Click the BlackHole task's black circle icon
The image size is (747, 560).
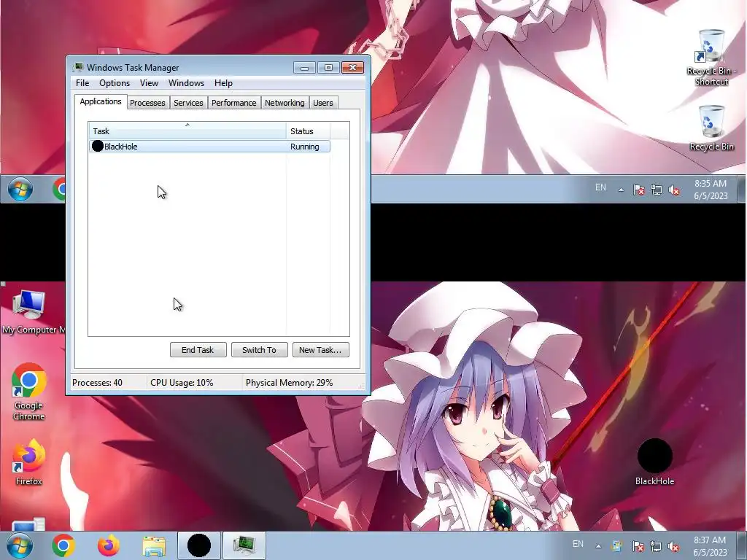coord(98,146)
